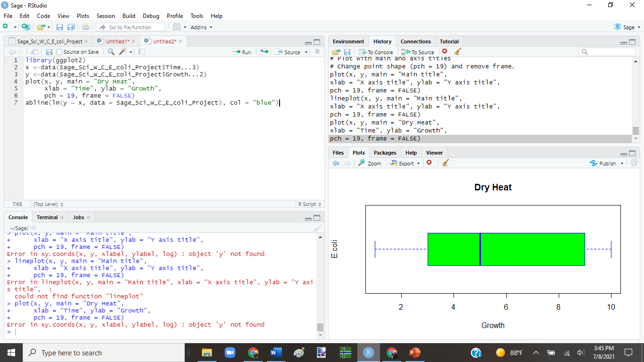Viewport: 644px width, 362px height.
Task: Toggle the Source on Save checkbox
Action: (x=59, y=52)
